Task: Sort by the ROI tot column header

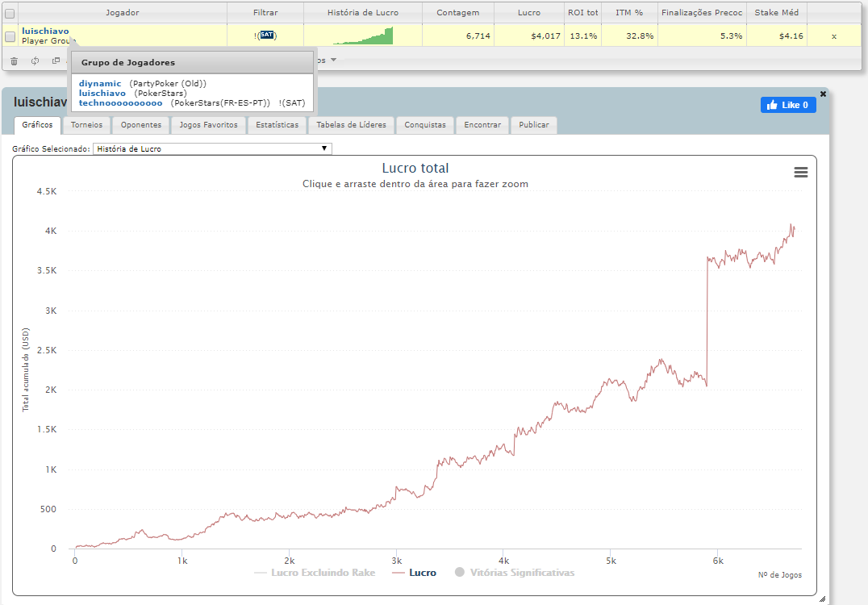Action: 582,13
